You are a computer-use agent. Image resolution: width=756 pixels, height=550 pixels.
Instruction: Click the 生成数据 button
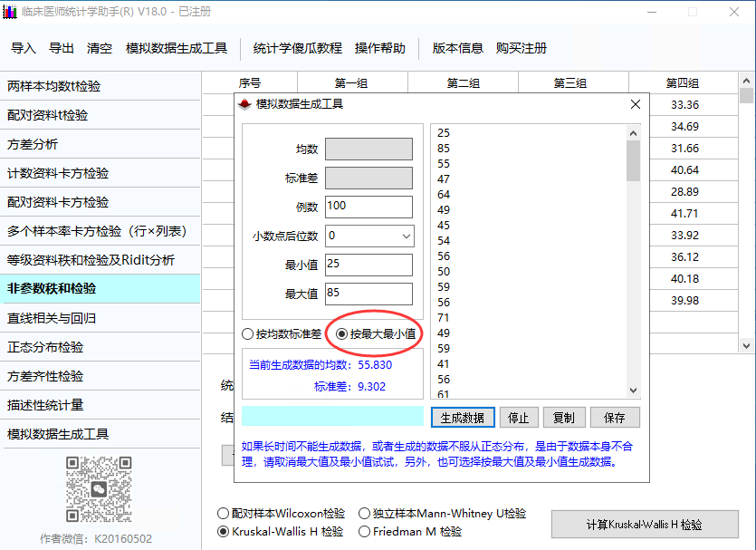click(x=463, y=418)
